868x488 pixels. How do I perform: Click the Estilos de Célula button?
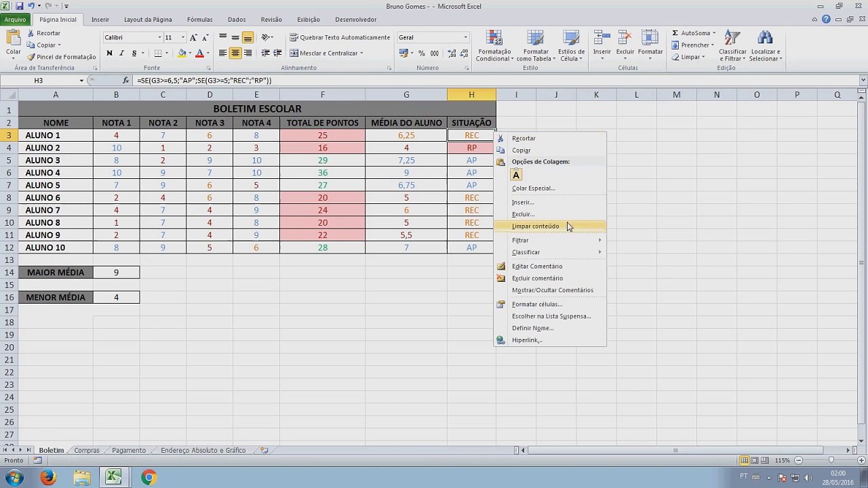pos(572,46)
